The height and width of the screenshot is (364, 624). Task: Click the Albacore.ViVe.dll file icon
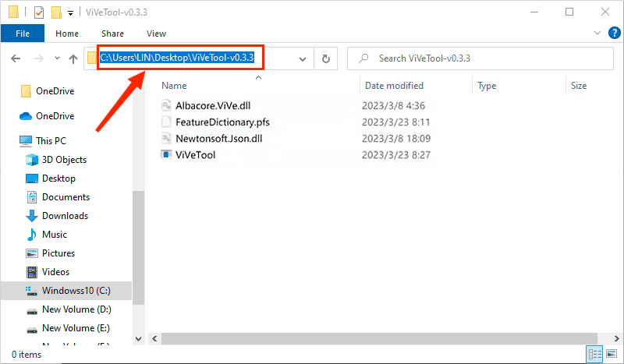[166, 105]
